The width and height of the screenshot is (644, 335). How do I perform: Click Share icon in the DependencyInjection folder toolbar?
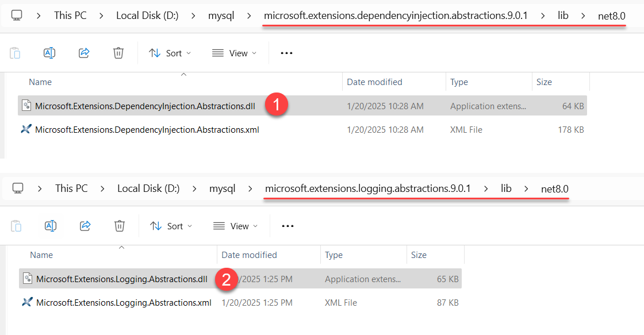pyautogui.click(x=84, y=53)
